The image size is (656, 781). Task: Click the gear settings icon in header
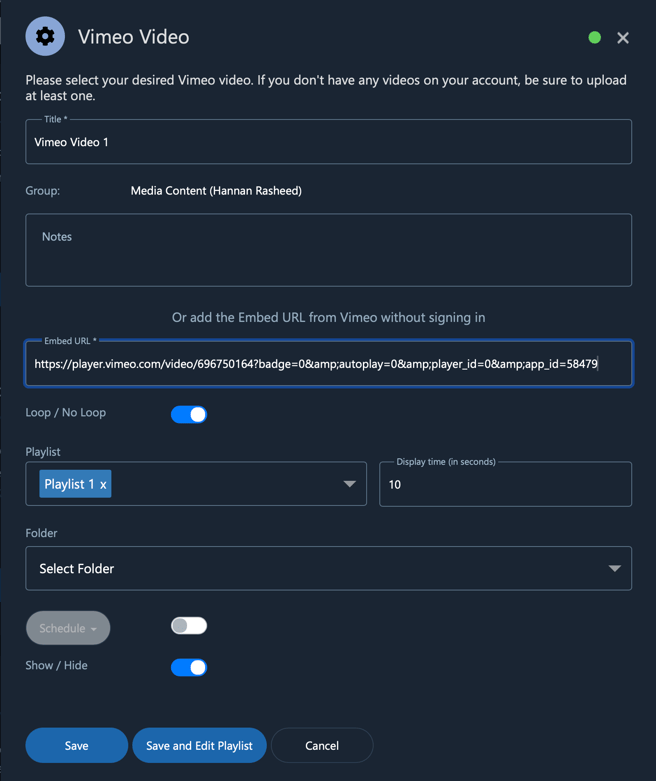pyautogui.click(x=45, y=37)
